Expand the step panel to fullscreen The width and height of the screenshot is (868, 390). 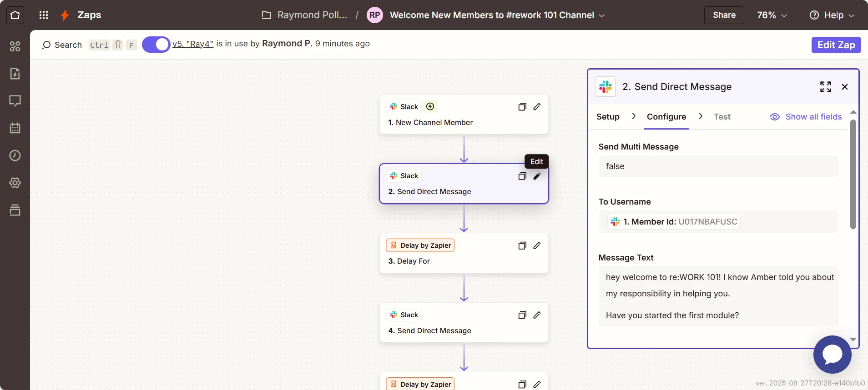pos(826,87)
